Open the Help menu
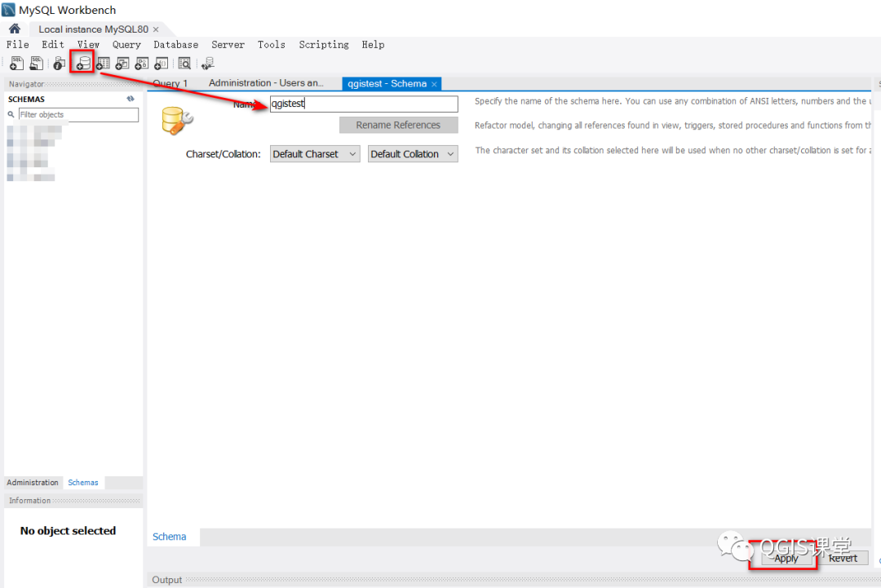The height and width of the screenshot is (588, 881). click(x=373, y=44)
